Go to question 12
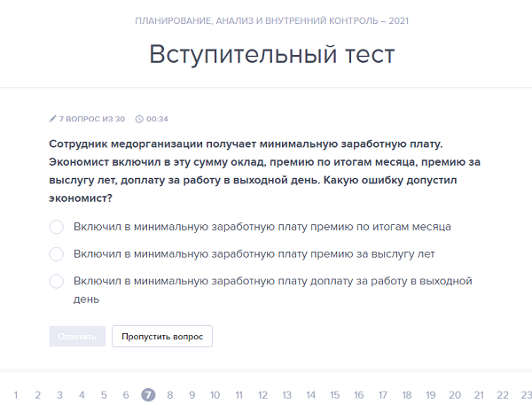 (262, 395)
